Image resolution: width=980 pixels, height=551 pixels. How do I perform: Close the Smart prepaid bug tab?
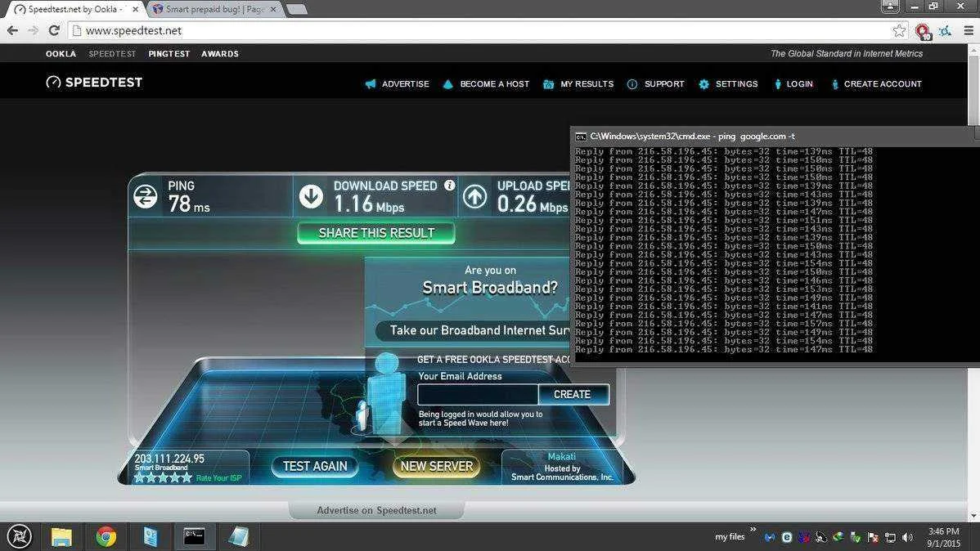click(273, 9)
